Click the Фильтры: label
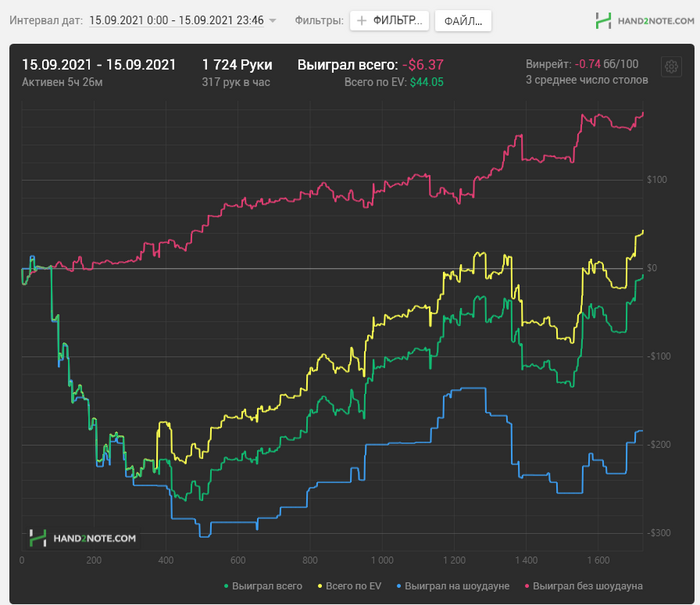The image size is (700, 605). point(319,21)
